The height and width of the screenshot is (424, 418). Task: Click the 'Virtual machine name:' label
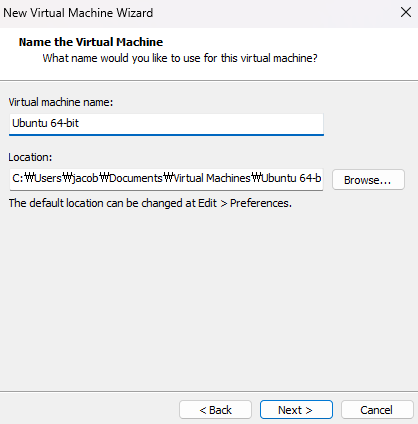61,102
